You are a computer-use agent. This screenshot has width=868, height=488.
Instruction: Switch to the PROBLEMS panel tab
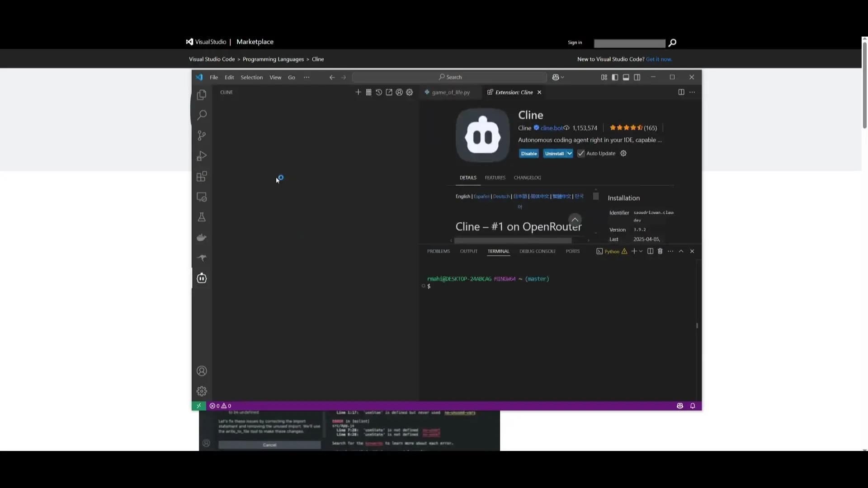pyautogui.click(x=439, y=251)
